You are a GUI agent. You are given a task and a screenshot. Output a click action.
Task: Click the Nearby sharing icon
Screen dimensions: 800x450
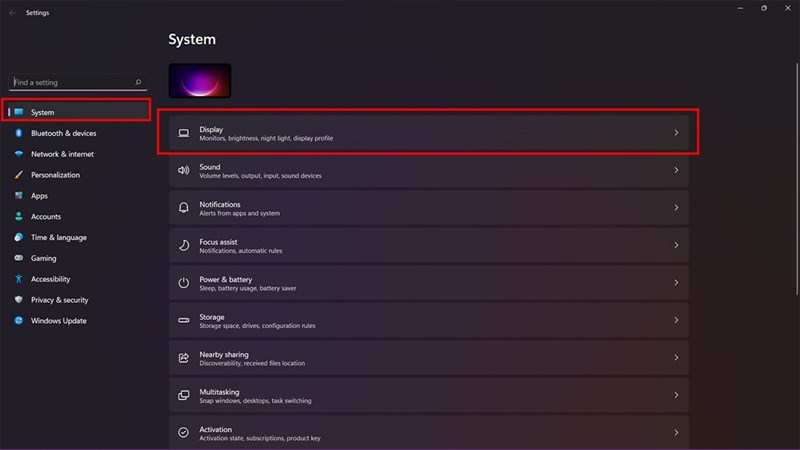[184, 358]
